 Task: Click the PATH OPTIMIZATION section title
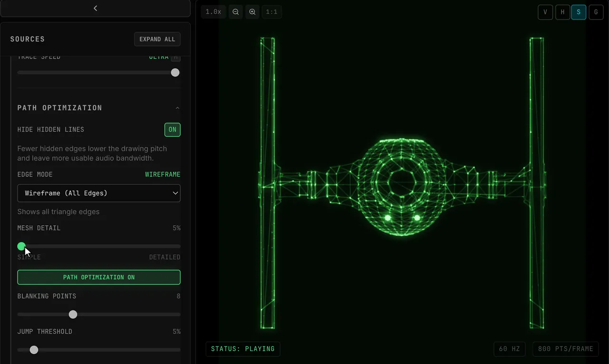pyautogui.click(x=59, y=108)
